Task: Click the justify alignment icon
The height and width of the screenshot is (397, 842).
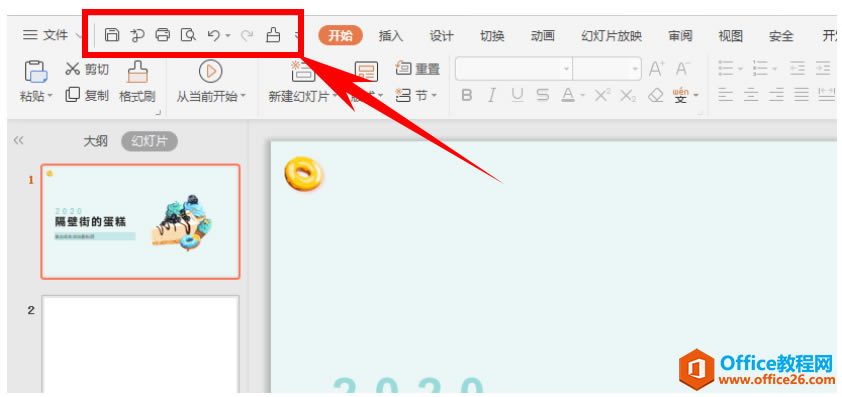Action: (801, 96)
